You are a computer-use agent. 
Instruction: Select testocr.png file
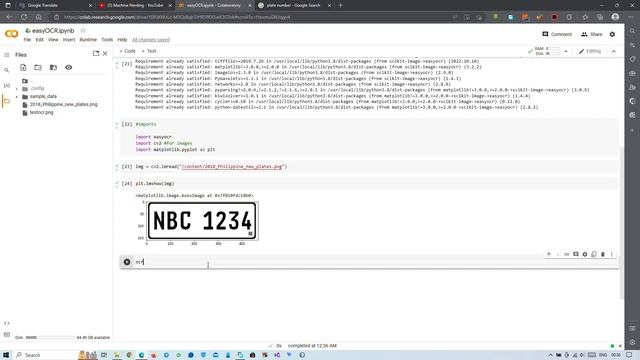(x=41, y=112)
